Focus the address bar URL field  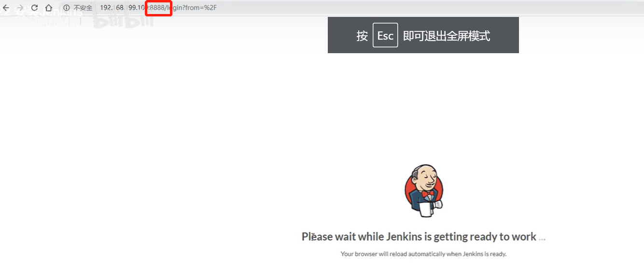[x=158, y=8]
